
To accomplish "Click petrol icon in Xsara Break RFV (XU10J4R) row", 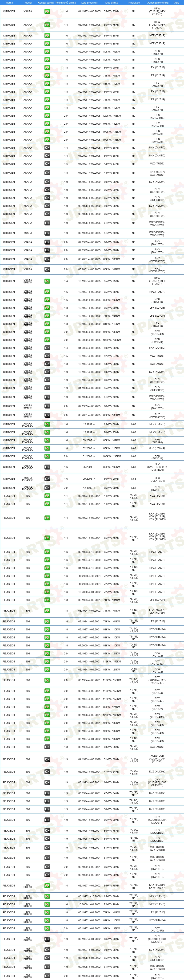I will (x=47, y=332).
